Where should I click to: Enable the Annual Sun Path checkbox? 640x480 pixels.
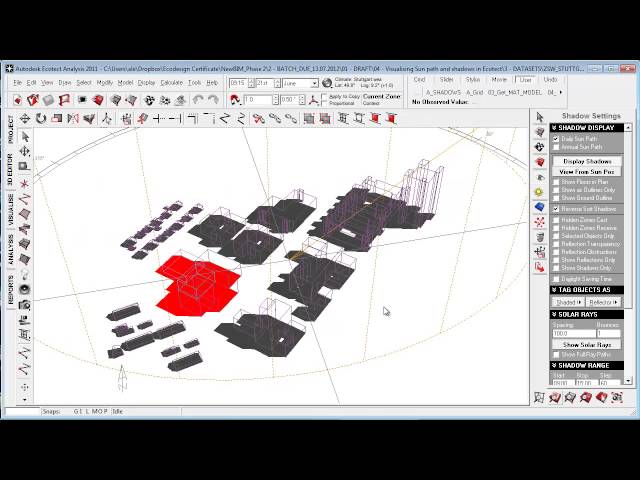point(556,147)
